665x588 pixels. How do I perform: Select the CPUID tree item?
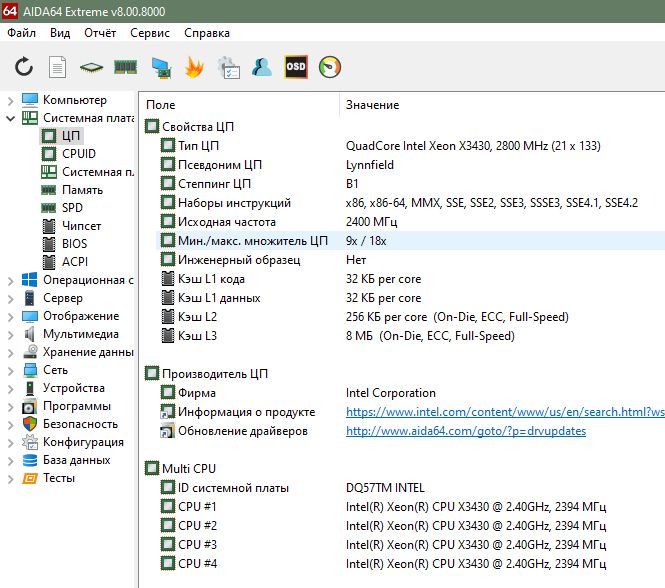click(79, 154)
